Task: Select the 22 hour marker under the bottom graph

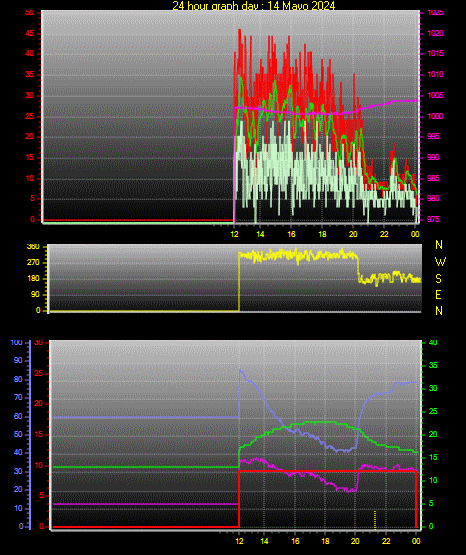Action: click(386, 541)
